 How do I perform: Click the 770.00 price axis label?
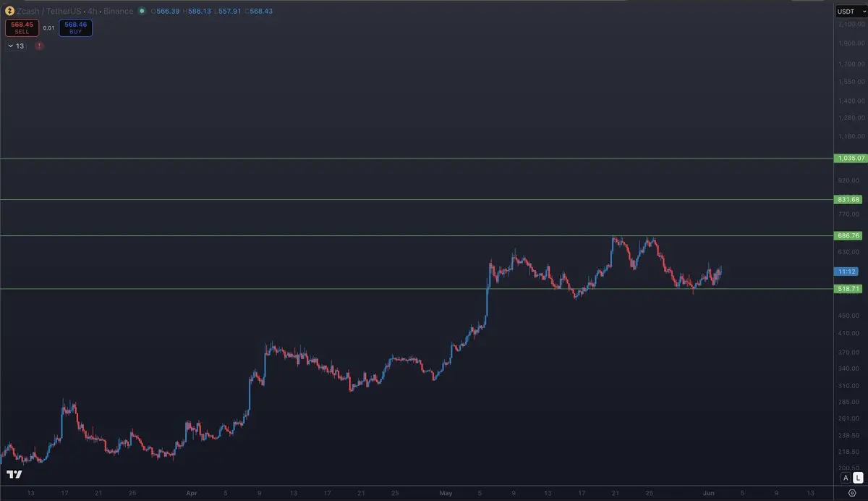pos(849,214)
